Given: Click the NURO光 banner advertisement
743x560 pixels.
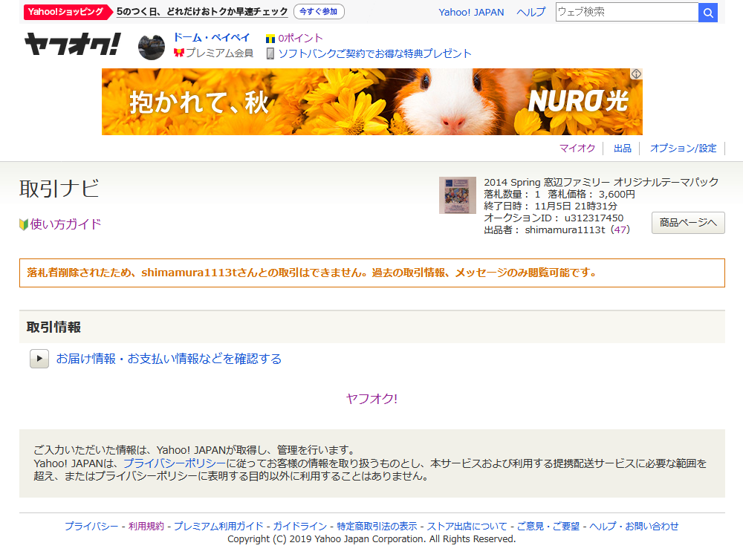Looking at the screenshot, I should 372,102.
